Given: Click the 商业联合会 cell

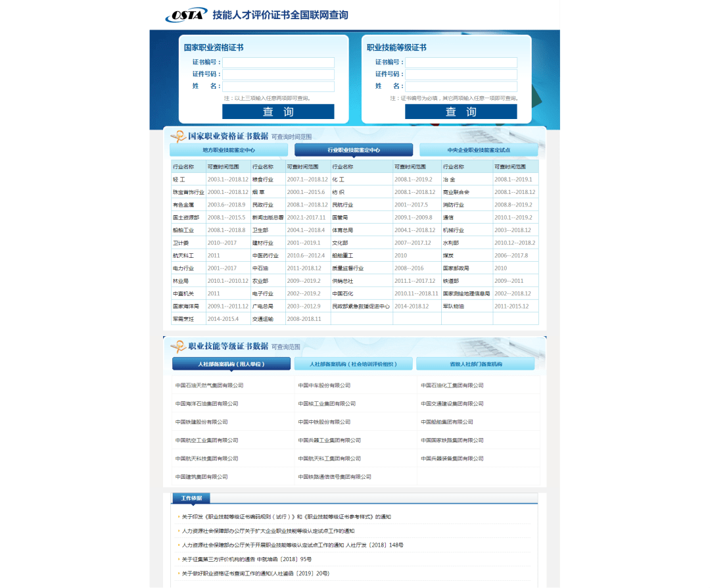Looking at the screenshot, I should click(x=467, y=192).
